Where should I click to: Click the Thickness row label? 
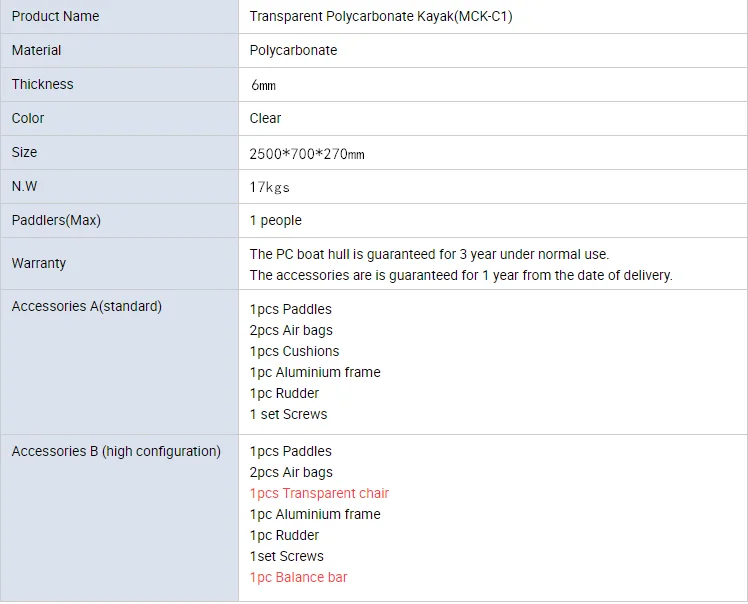point(42,84)
